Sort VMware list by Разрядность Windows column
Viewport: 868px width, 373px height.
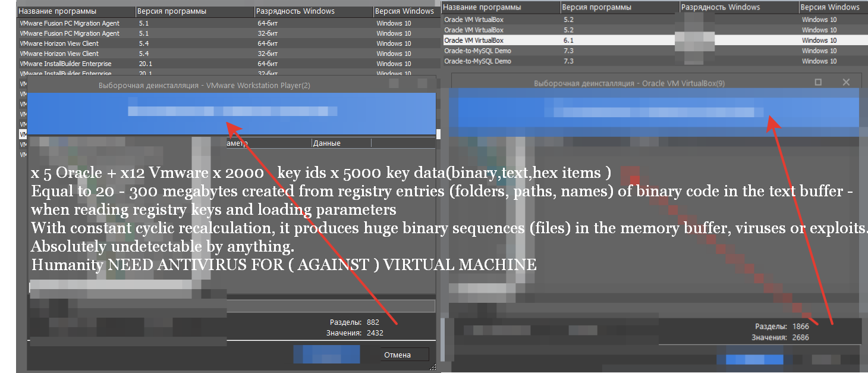[x=313, y=11]
